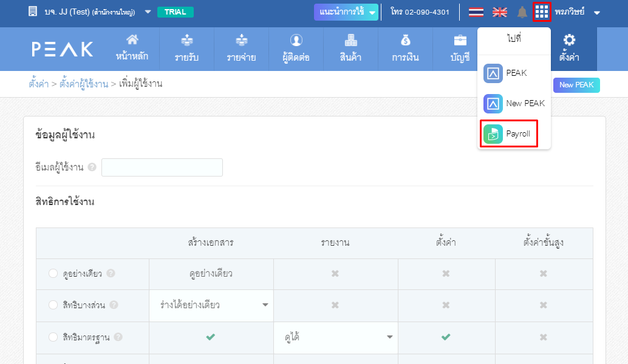Open the app switcher grid icon

542,12
